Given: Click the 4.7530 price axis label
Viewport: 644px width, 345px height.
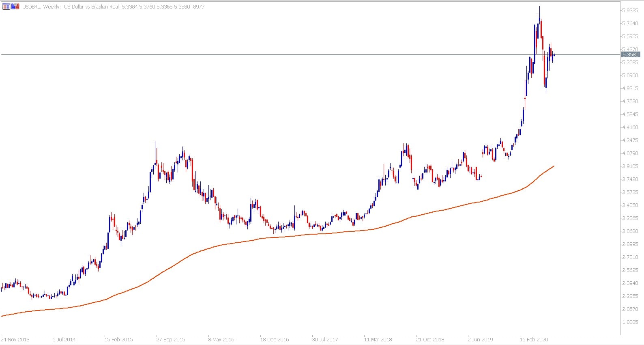Looking at the screenshot, I should (630, 101).
